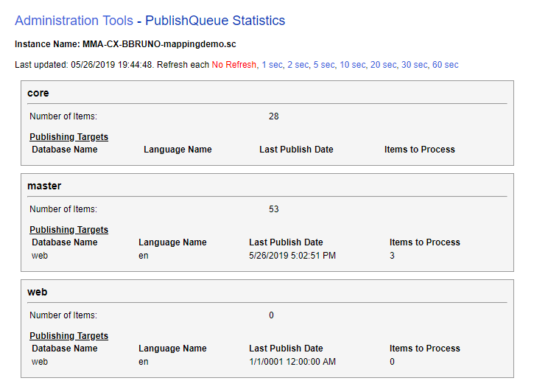Select Publishing Targets under master
This screenshot has width=534, height=392.
click(68, 230)
